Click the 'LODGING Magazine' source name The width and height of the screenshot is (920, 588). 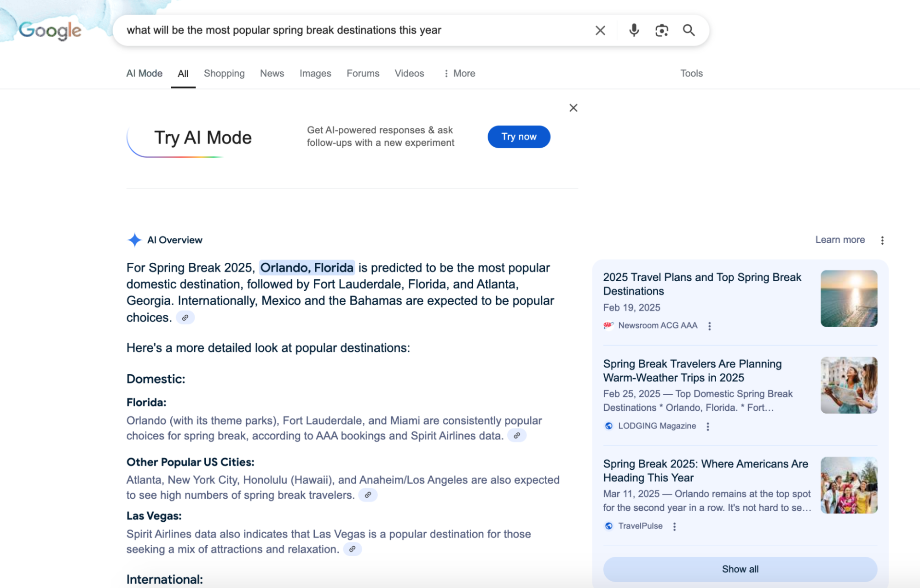[657, 426]
